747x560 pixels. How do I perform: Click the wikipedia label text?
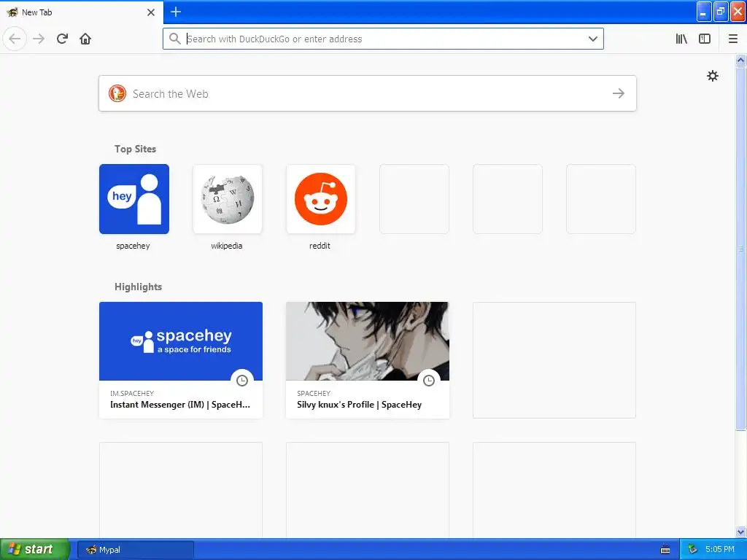point(226,246)
